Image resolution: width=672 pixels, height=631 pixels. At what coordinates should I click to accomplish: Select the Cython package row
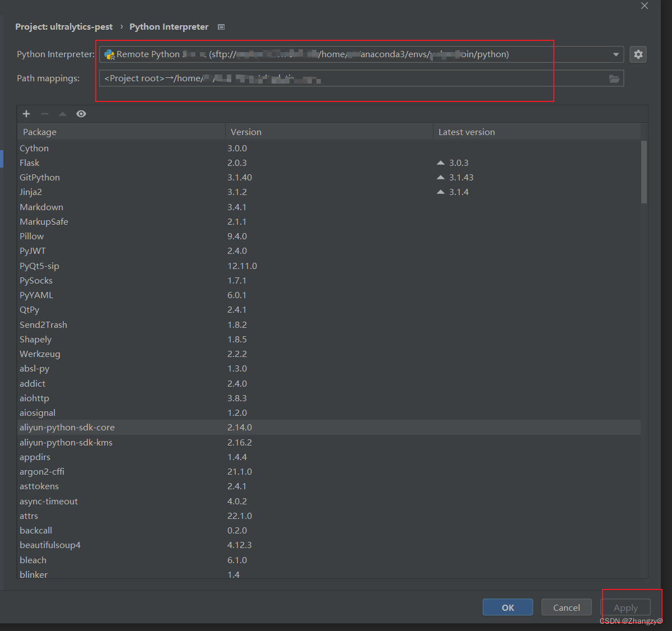point(329,149)
